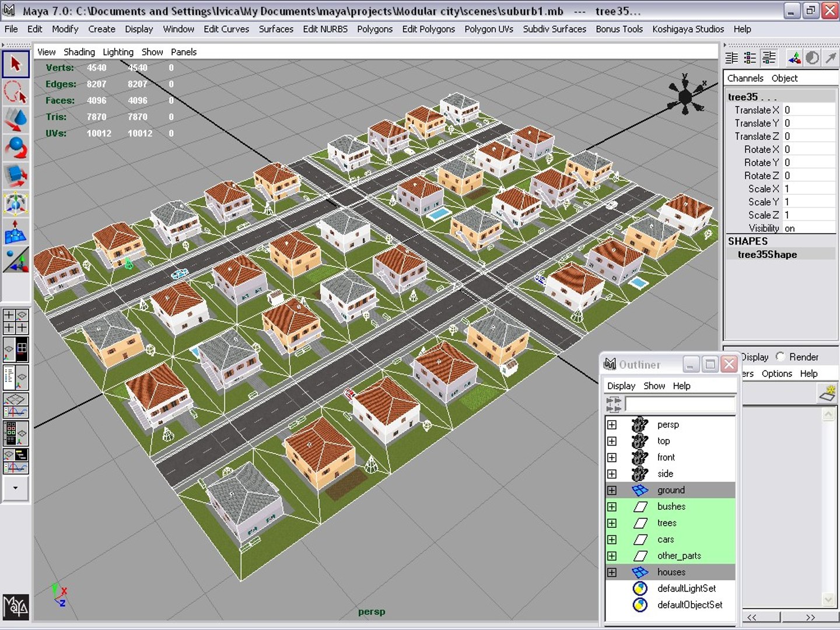Create a new layer with the layer icon
This screenshot has height=630, width=840.
[827, 393]
